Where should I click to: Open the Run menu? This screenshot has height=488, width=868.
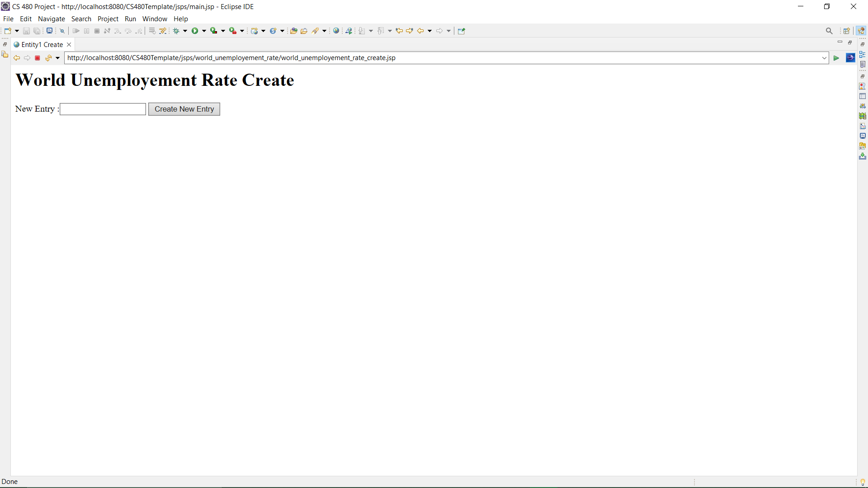[130, 19]
